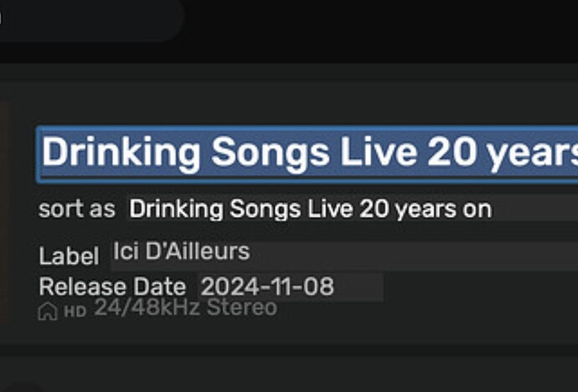Click blank area after the release date value

point(359,287)
